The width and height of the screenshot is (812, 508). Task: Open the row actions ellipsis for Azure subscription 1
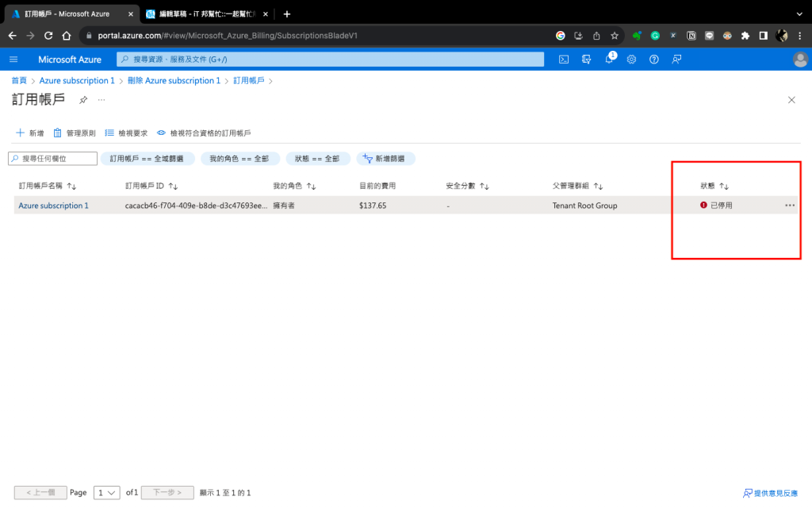click(x=790, y=206)
